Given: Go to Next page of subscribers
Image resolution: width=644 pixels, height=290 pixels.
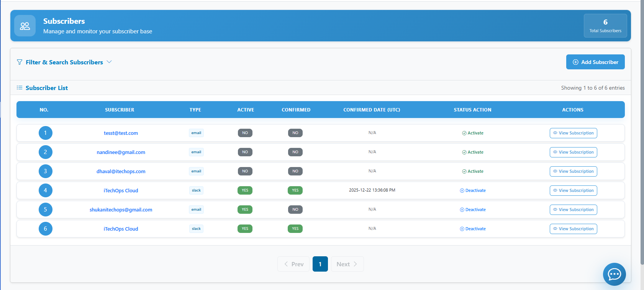Looking at the screenshot, I should click(x=347, y=264).
